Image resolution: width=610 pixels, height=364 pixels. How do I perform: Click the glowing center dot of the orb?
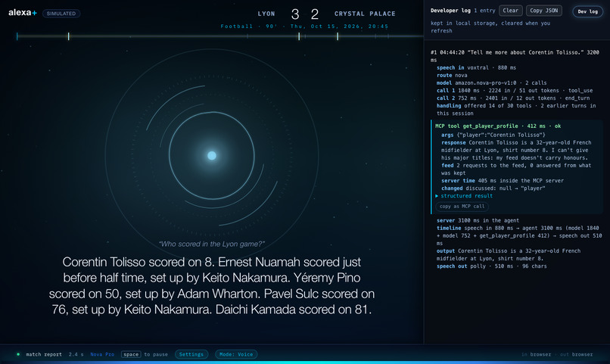212,156
